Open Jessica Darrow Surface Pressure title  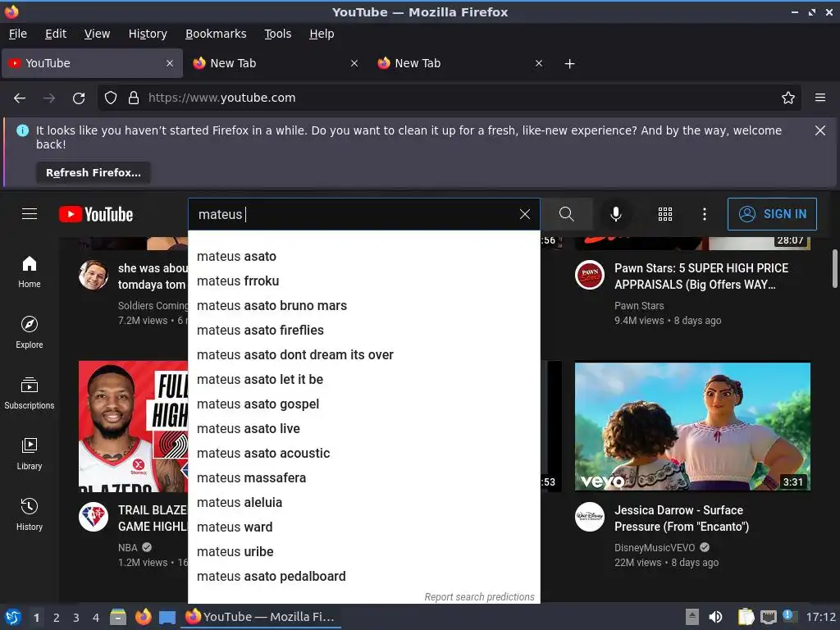tap(682, 518)
